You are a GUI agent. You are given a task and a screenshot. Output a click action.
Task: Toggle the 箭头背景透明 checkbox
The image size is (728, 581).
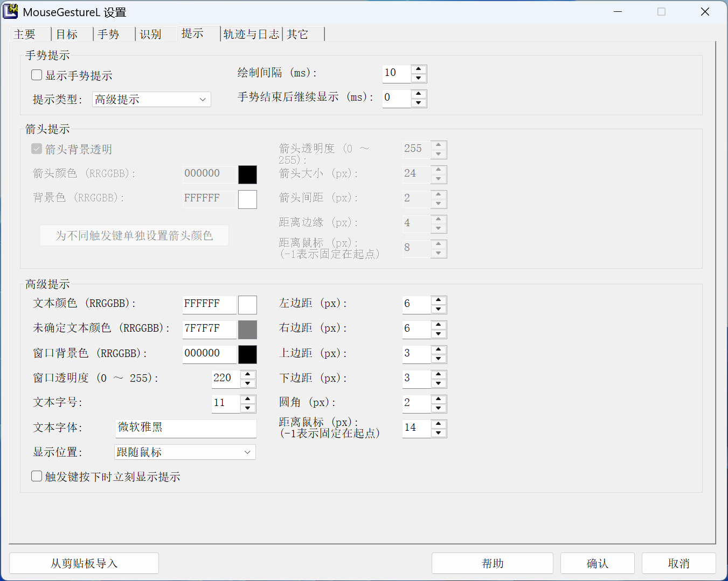pyautogui.click(x=36, y=149)
